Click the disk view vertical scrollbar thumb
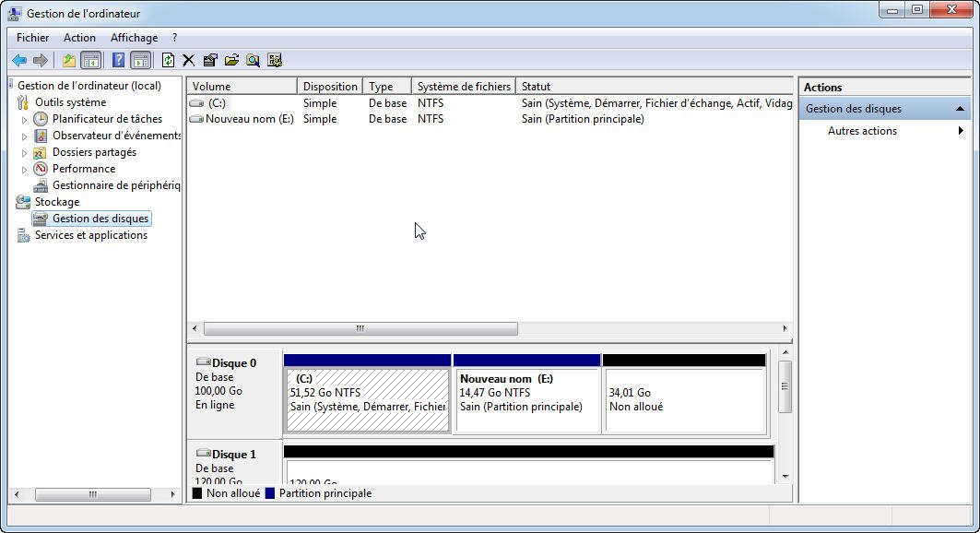This screenshot has width=980, height=533. pyautogui.click(x=785, y=386)
